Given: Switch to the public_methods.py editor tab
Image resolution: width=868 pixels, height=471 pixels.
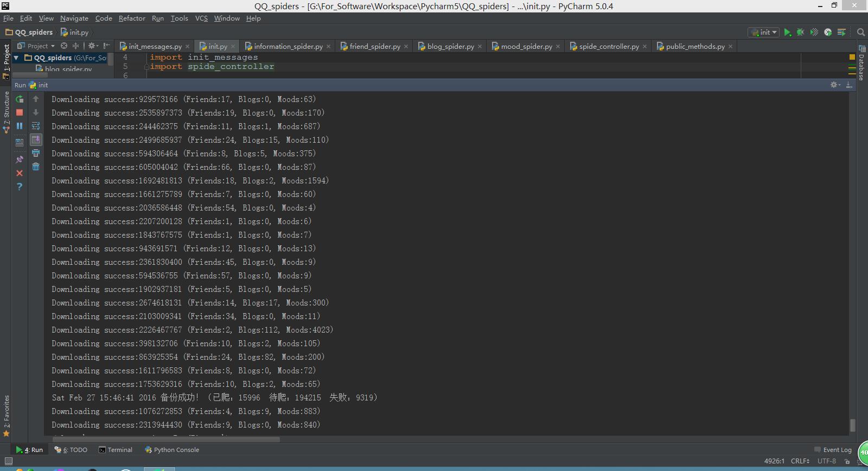Looking at the screenshot, I should (x=695, y=47).
